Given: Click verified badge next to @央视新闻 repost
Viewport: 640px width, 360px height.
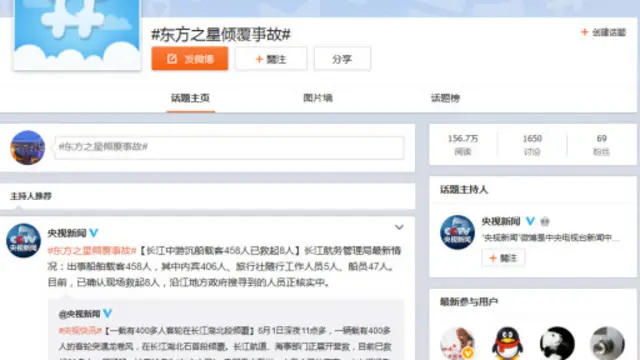Looking at the screenshot, I should click(x=107, y=313).
